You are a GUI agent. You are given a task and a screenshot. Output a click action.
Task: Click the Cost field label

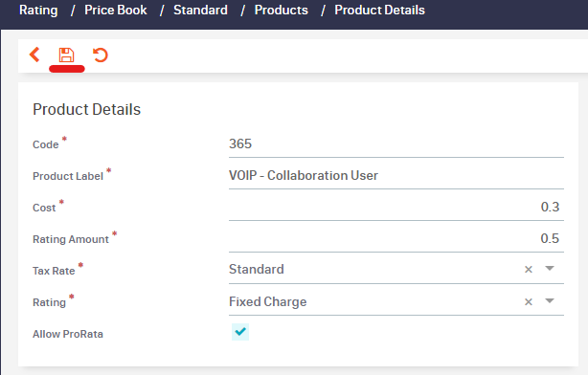44,208
